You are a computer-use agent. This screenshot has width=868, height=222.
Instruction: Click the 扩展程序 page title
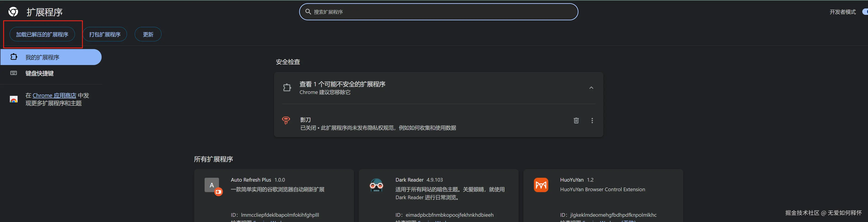(x=45, y=12)
